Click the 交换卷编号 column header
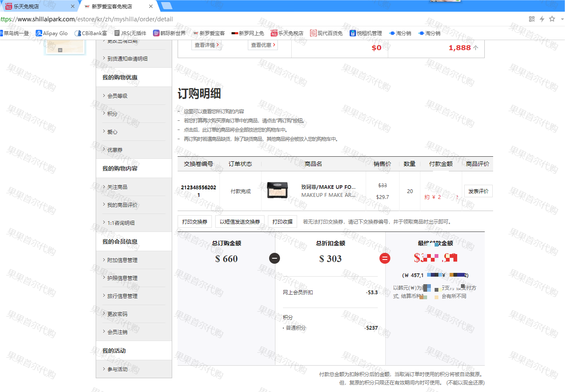 [199, 164]
